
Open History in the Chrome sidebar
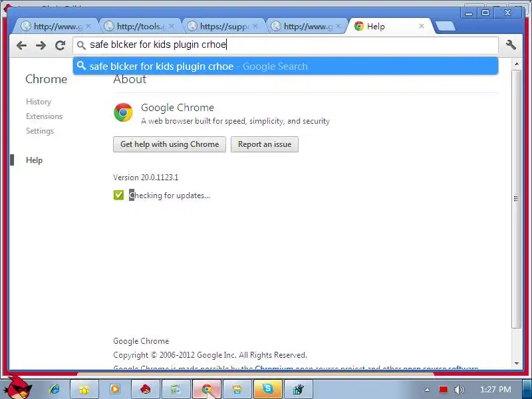point(39,102)
